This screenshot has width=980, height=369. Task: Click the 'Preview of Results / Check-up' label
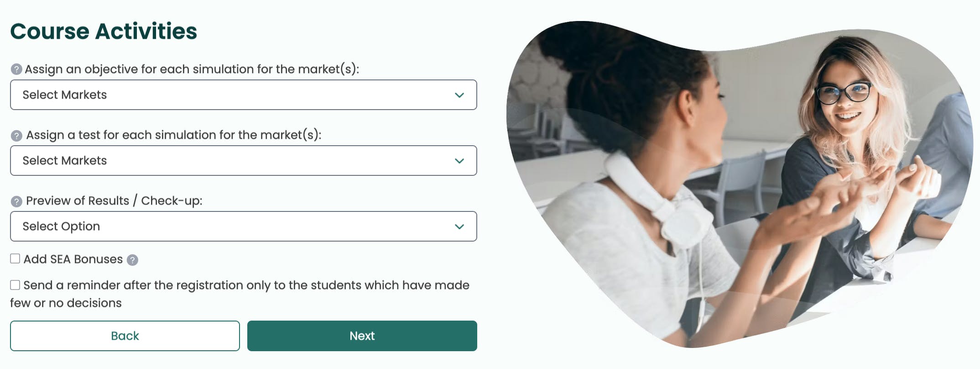(114, 201)
